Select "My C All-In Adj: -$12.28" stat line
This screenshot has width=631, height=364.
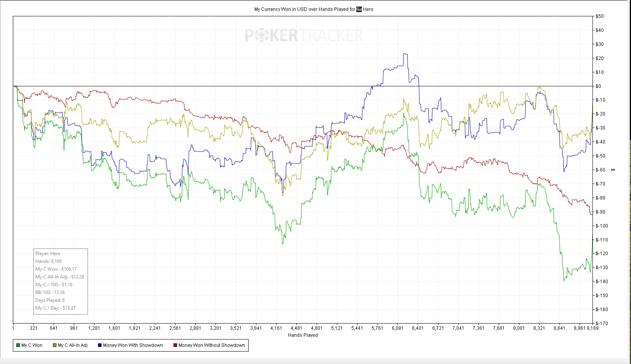(60, 277)
